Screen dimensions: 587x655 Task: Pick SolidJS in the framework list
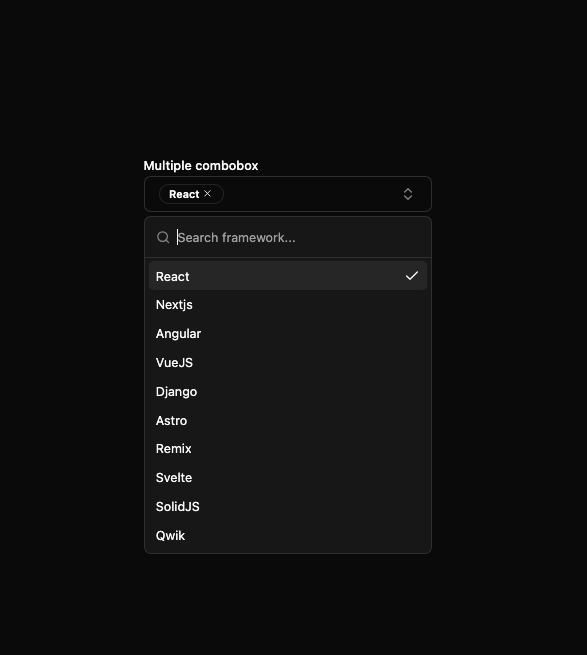tap(288, 506)
